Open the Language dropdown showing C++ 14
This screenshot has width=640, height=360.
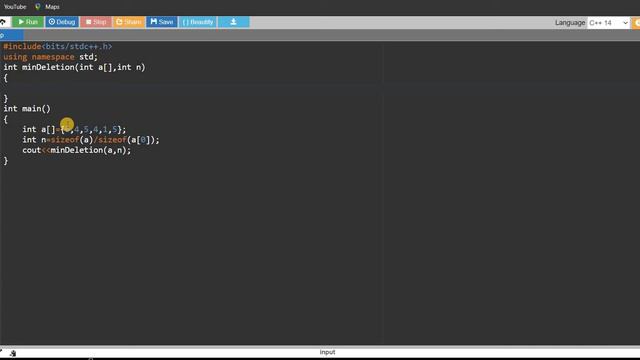(608, 23)
